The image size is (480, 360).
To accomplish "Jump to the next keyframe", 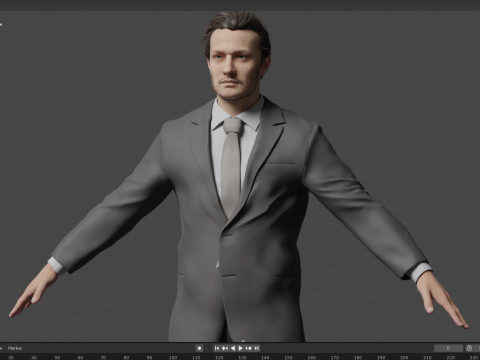I will [249, 348].
